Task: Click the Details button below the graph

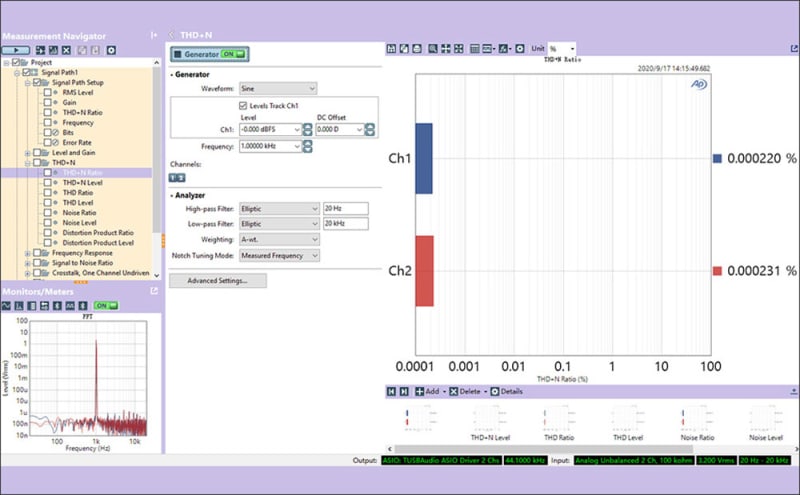Action: (507, 391)
